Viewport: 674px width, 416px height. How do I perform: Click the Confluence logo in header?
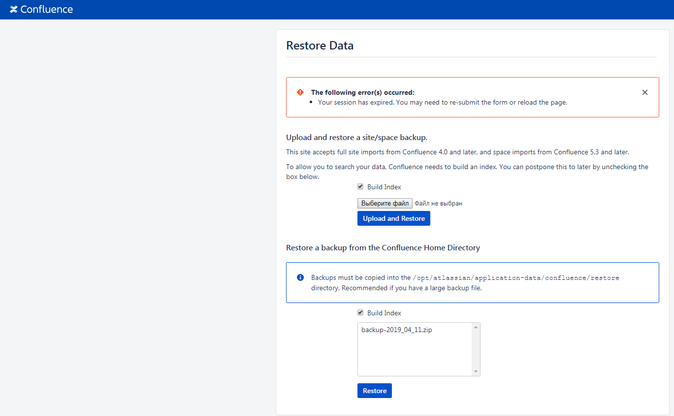(41, 9)
